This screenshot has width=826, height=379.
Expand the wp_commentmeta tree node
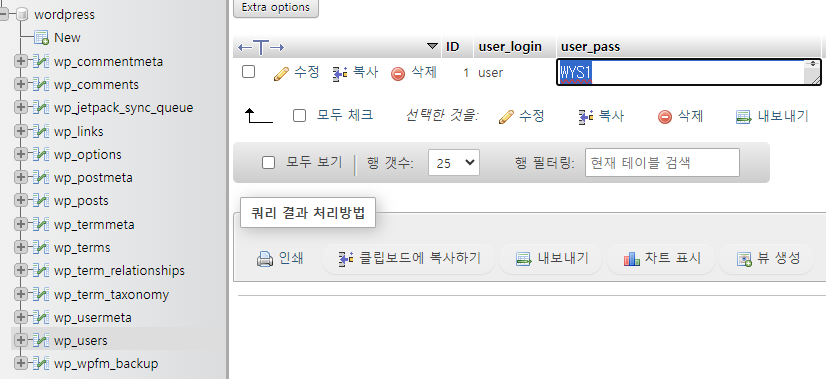click(21, 62)
